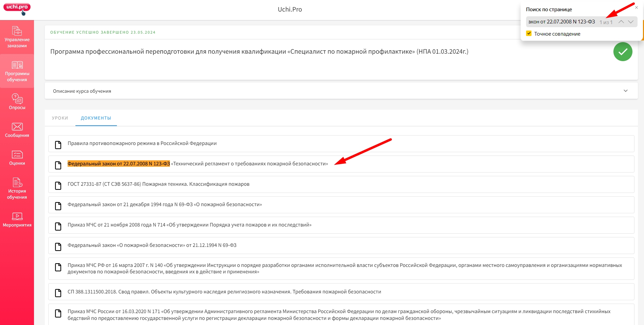The height and width of the screenshot is (325, 644).
Task: Click document icon for ГОСТ 27331-87
Action: coord(58,186)
